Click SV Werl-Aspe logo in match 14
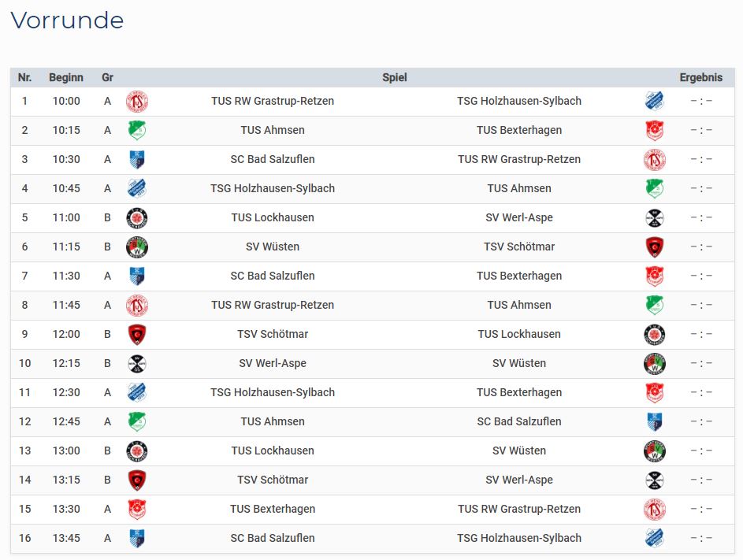The width and height of the screenshot is (743, 560). (x=654, y=480)
